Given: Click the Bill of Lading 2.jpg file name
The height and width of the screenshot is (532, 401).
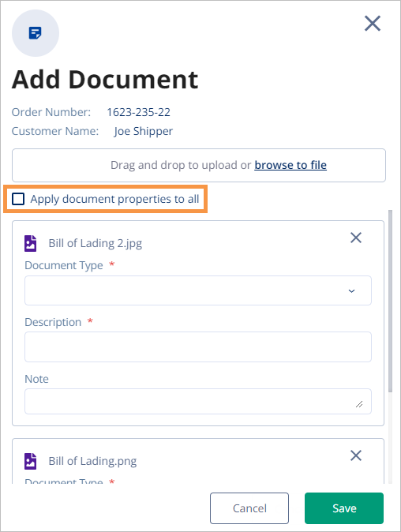Looking at the screenshot, I should pos(96,243).
